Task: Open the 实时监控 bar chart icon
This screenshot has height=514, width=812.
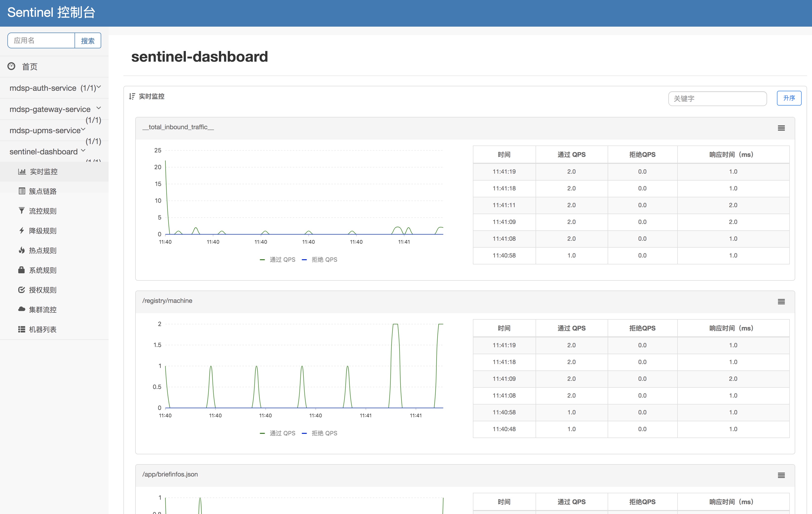Action: 22,172
